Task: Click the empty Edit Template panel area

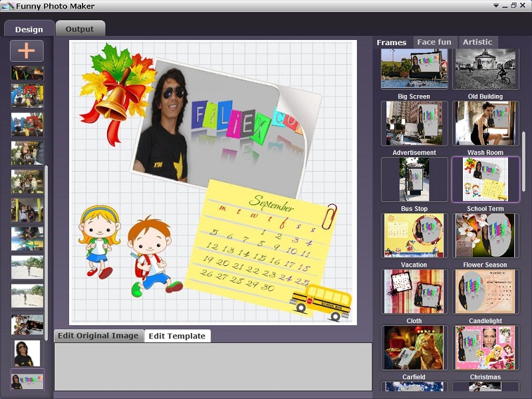Action: point(213,367)
